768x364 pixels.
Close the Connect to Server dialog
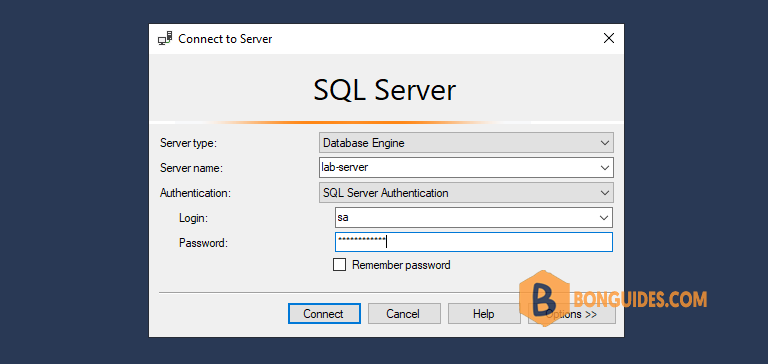pos(608,38)
